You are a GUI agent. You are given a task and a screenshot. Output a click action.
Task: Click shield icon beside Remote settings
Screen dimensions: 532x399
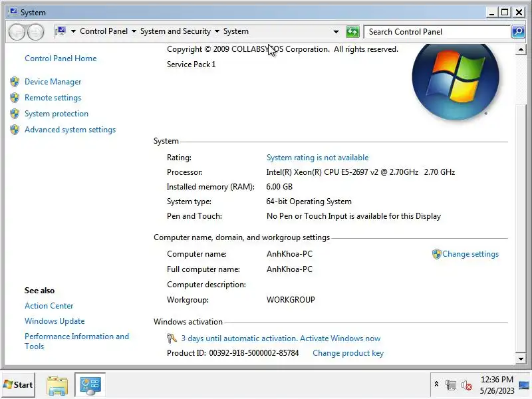pos(15,98)
